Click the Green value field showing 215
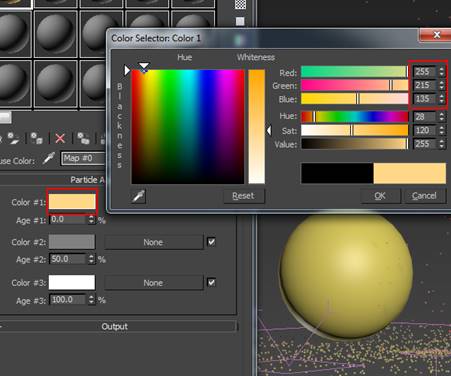Image resolution: width=451 pixels, height=376 pixels. pos(425,85)
